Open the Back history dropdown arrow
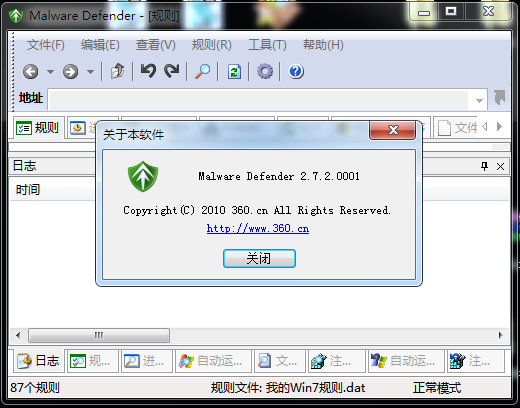The image size is (520, 408). point(50,71)
